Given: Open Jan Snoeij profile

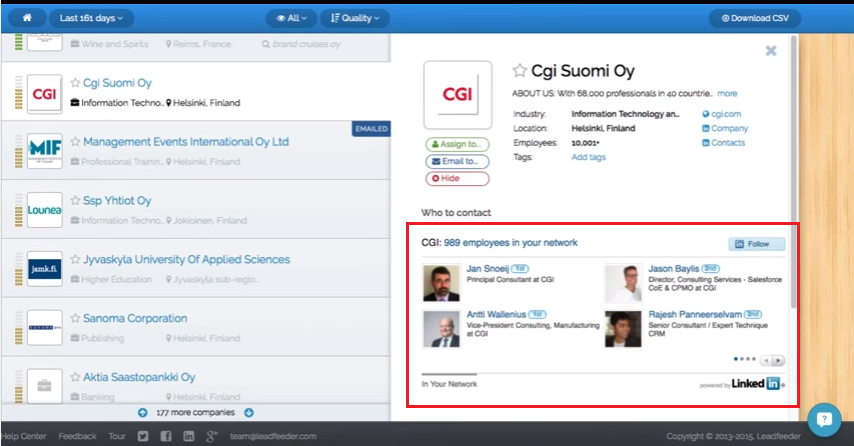Looking at the screenshot, I should click(x=487, y=268).
